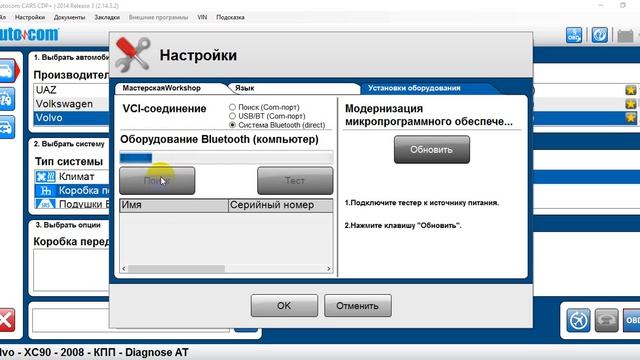The width and height of the screenshot is (640, 360).
Task: Click the Тест button
Action: click(295, 180)
